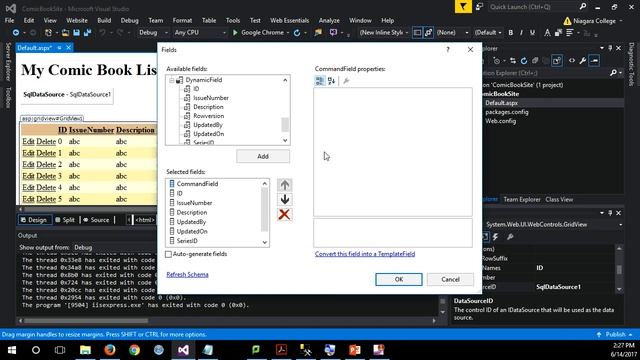The width and height of the screenshot is (640, 360).
Task: Open Visual Studio from the Windows taskbar
Action: coord(183,350)
